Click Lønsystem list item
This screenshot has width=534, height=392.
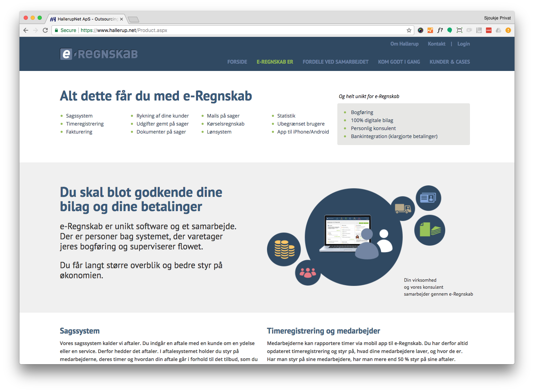click(219, 132)
